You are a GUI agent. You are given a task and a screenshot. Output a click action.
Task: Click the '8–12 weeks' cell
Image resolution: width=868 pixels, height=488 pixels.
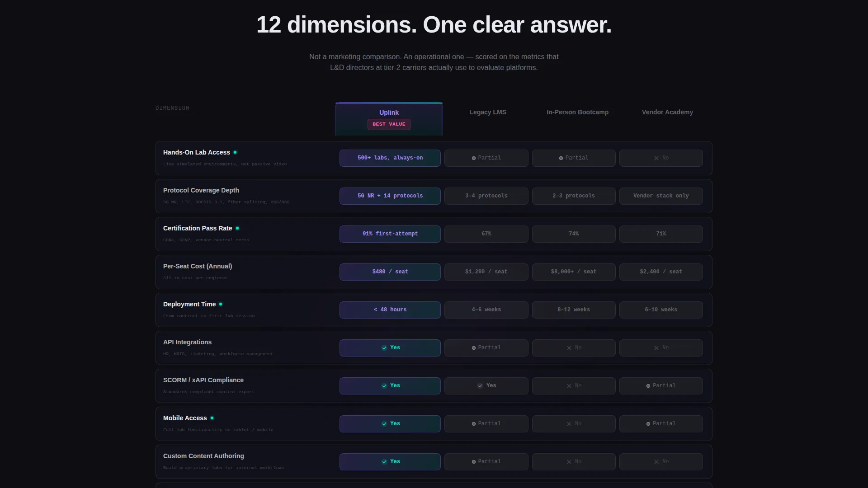[574, 310]
